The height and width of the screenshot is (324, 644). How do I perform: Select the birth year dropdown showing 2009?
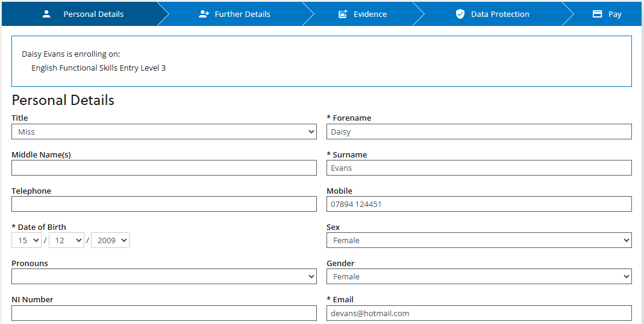110,240
